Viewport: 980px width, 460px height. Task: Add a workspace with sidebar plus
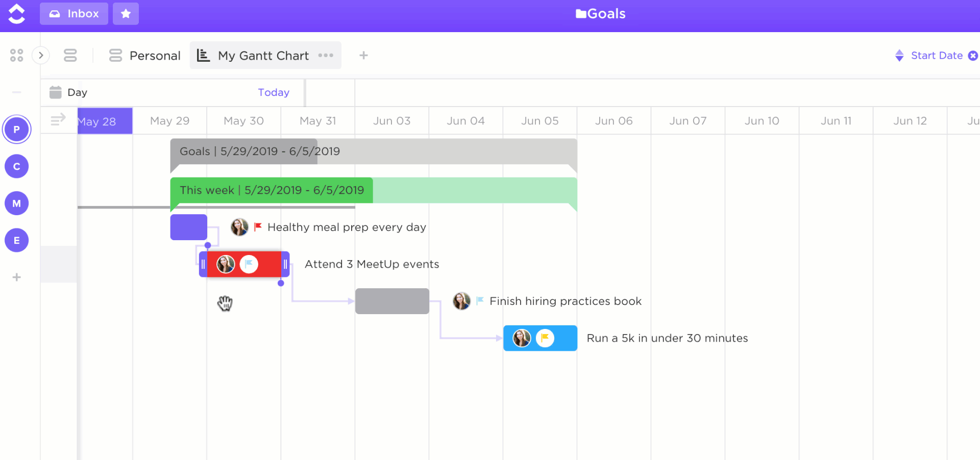point(17,277)
